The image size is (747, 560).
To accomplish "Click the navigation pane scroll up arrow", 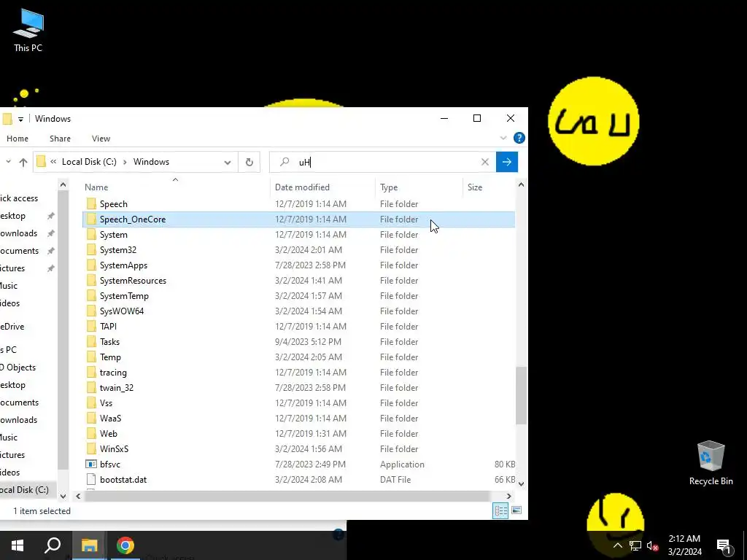I will (x=63, y=184).
